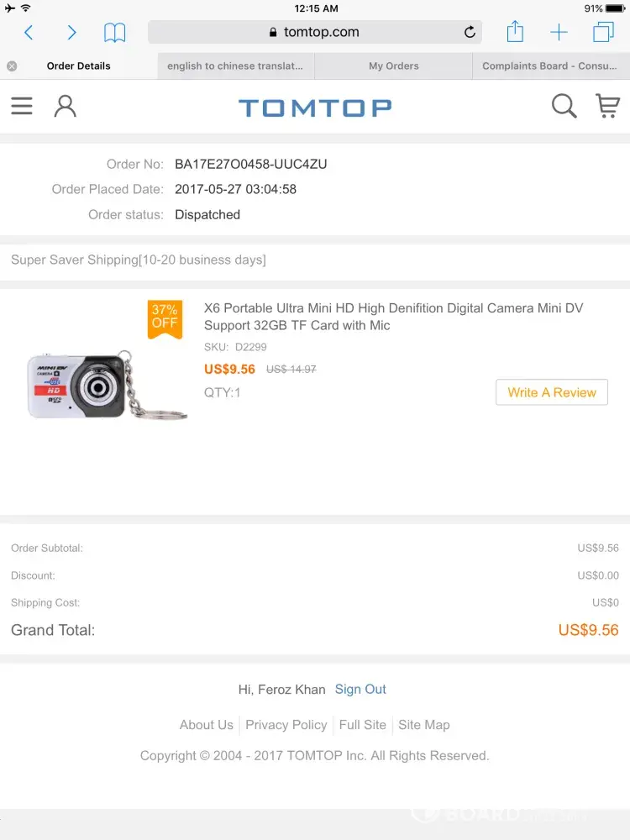Reload the tomtop.com page
Viewport: 630px width, 840px height.
point(470,33)
